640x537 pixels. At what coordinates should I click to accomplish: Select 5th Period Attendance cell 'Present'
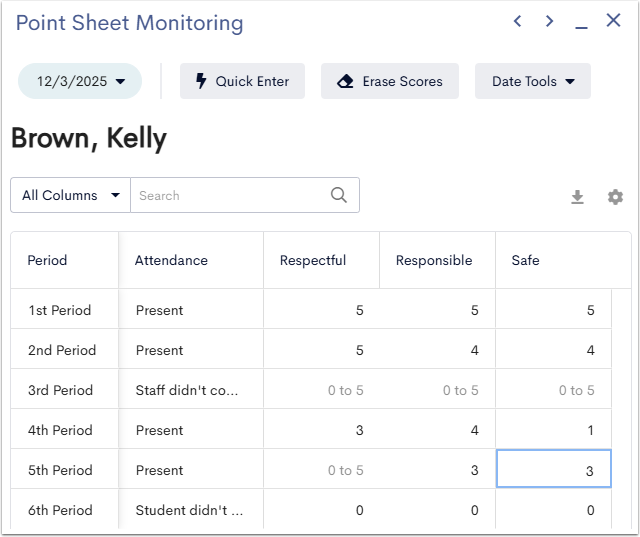pos(191,470)
